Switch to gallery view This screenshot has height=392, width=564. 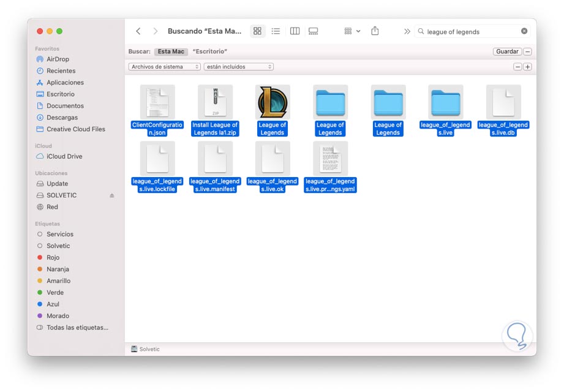pyautogui.click(x=314, y=31)
